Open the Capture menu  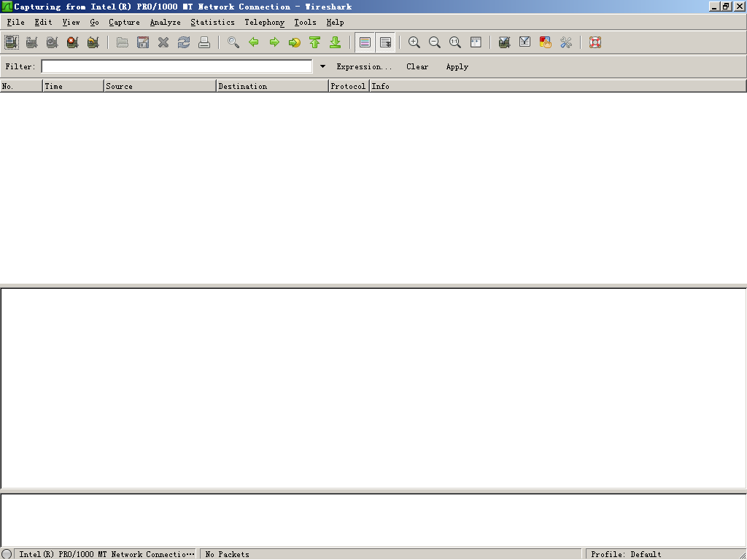124,23
